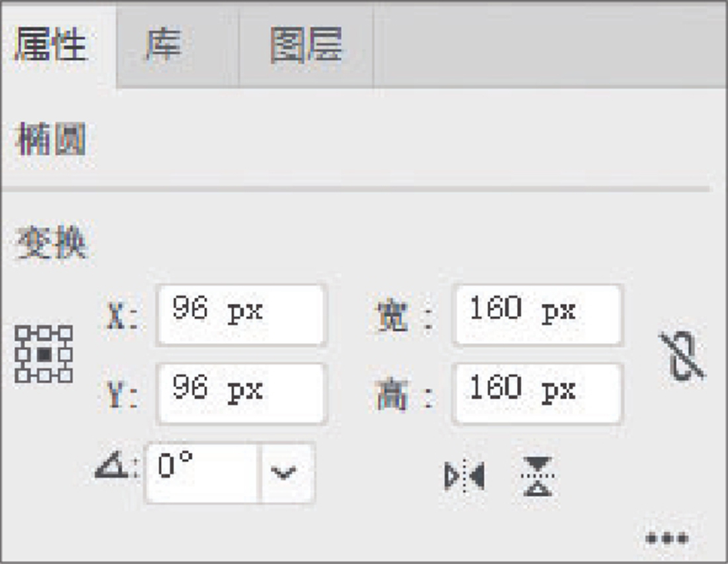The width and height of the screenshot is (728, 564).
Task: Switch to the 属性 tab
Action: click(52, 46)
